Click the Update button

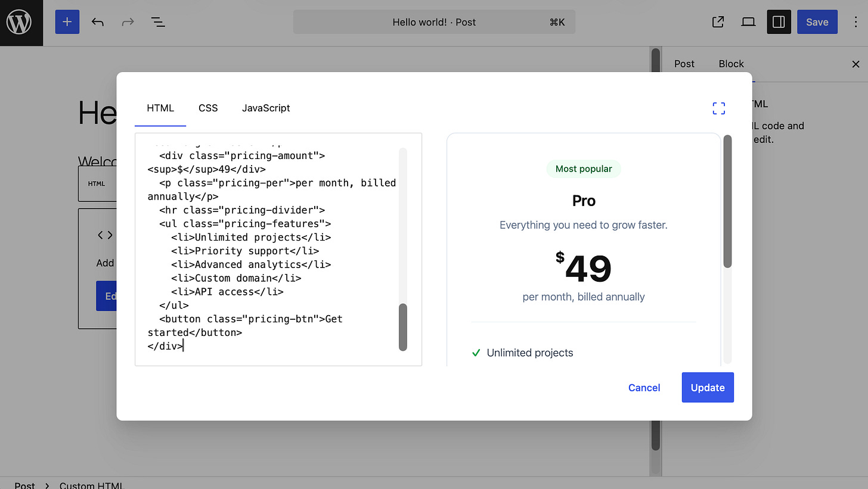(708, 387)
